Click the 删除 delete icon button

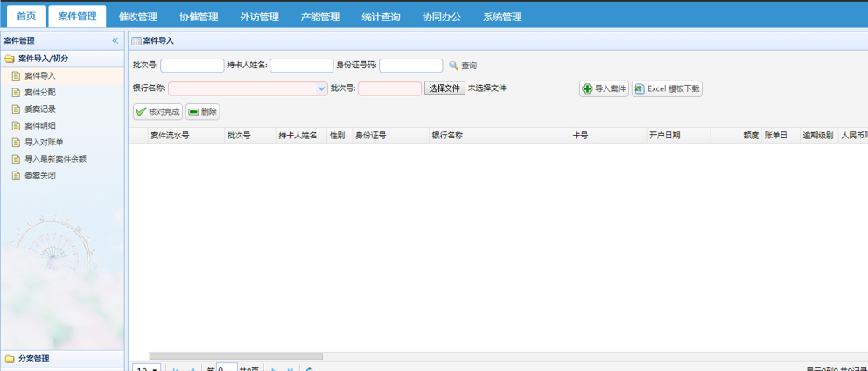tap(193, 112)
